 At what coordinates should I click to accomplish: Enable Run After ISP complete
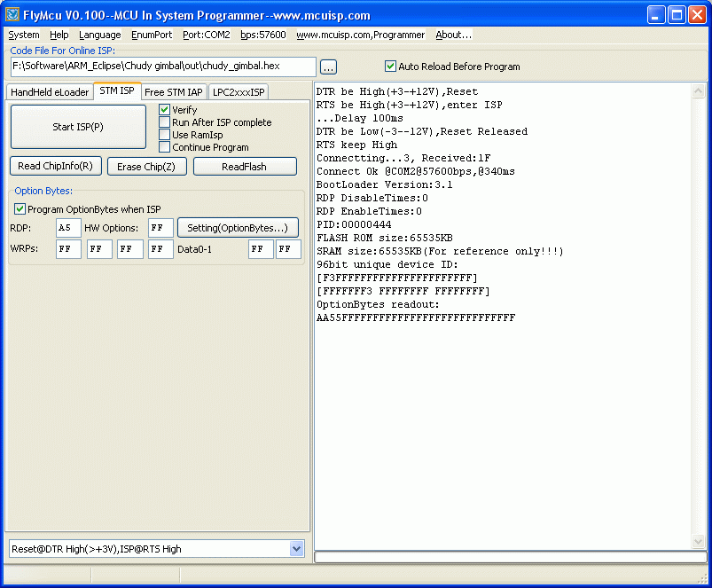(164, 122)
